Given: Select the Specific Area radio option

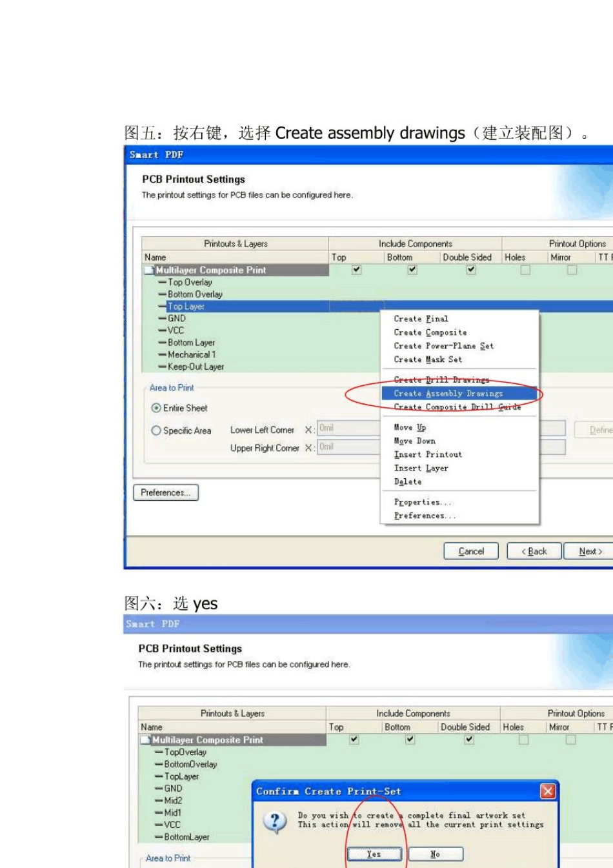Looking at the screenshot, I should (156, 430).
